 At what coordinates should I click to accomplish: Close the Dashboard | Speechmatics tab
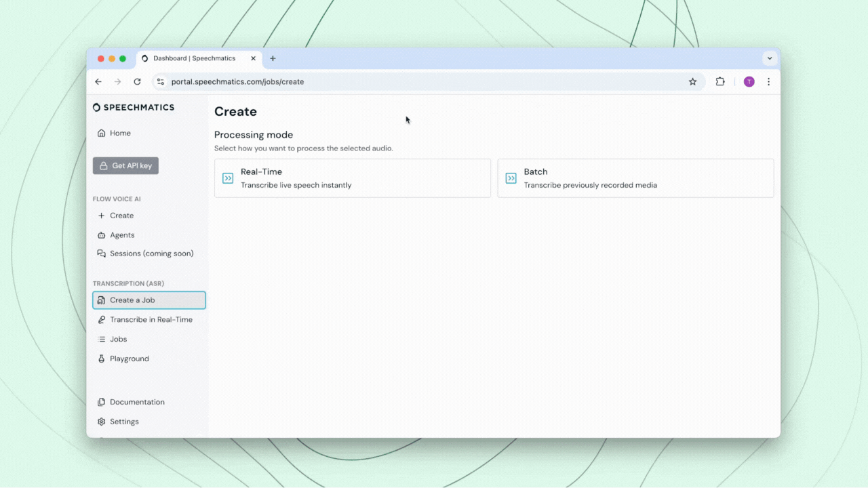tap(254, 58)
